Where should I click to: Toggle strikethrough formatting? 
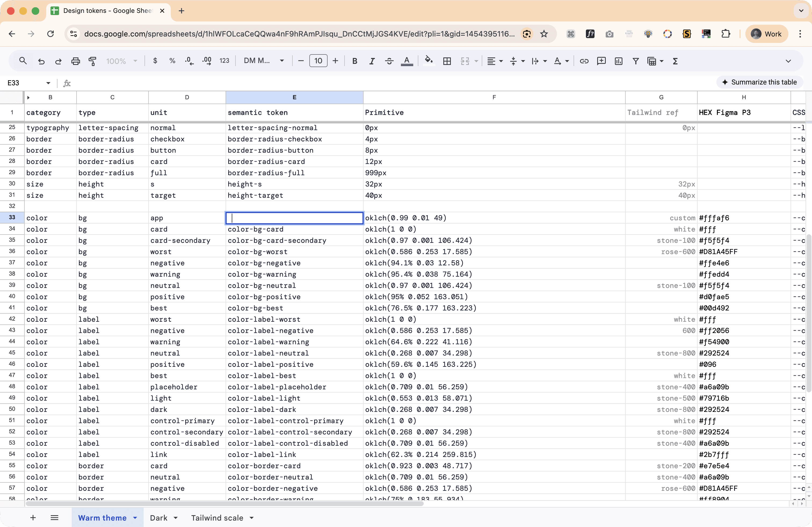click(389, 61)
